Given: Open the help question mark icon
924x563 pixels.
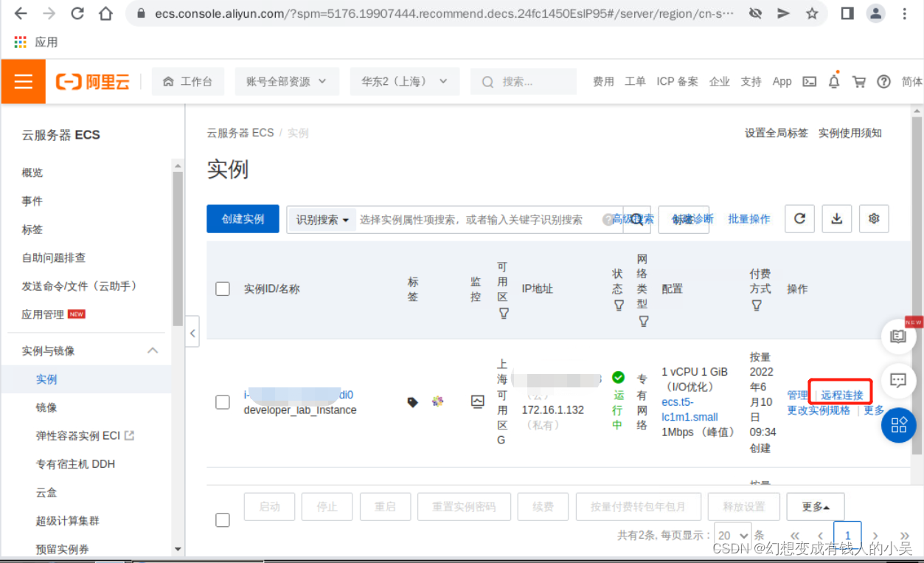Looking at the screenshot, I should 883,82.
